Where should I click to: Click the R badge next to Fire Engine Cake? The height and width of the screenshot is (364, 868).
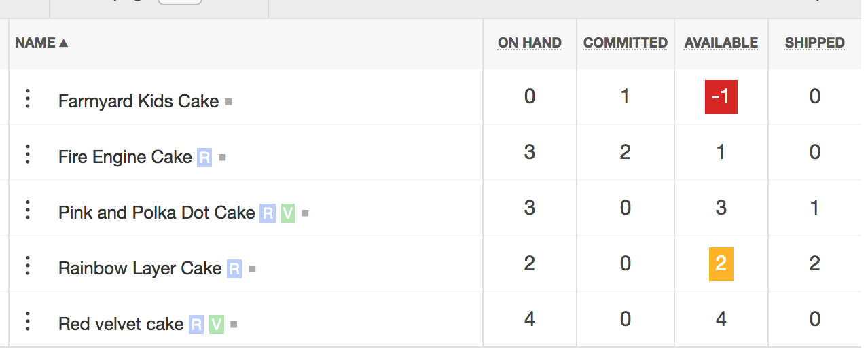(204, 158)
